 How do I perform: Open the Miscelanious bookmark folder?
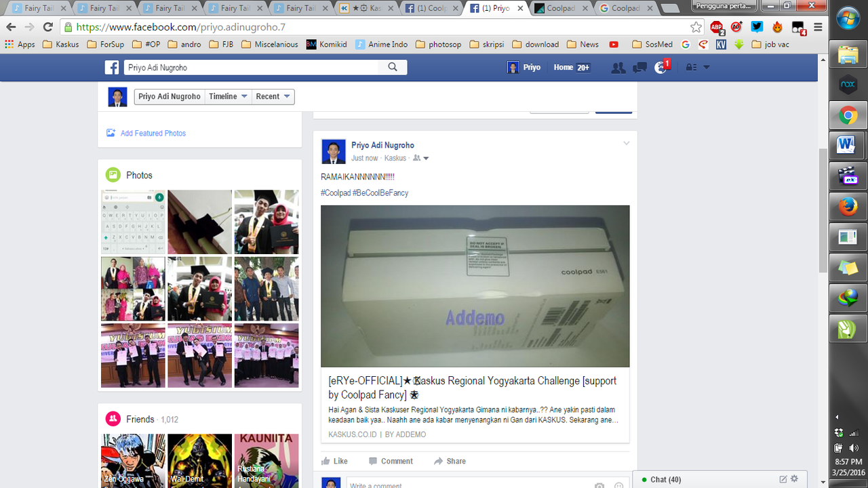coord(269,44)
